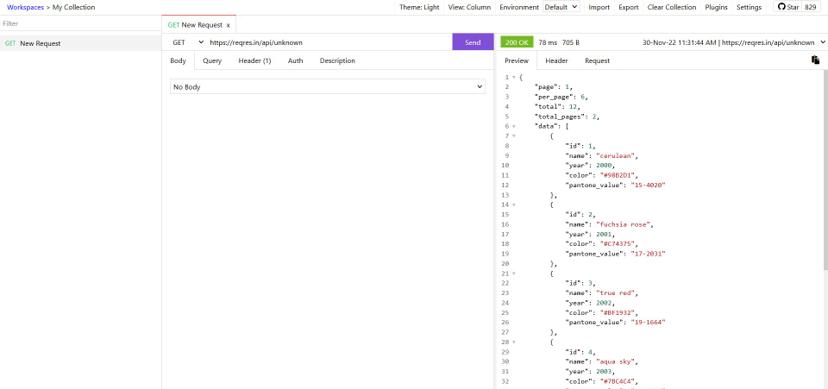Image resolution: width=828 pixels, height=389 pixels.
Task: Open the response Request tab
Action: click(x=597, y=61)
